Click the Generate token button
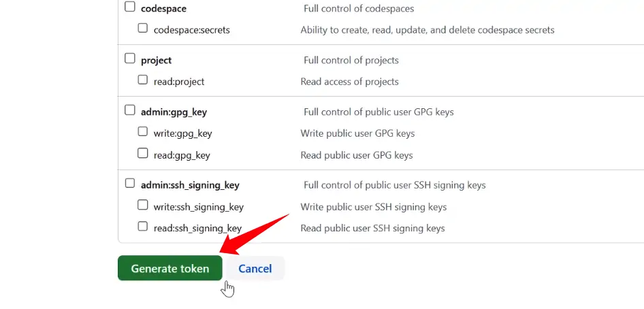This screenshot has height=309, width=644. [x=170, y=268]
